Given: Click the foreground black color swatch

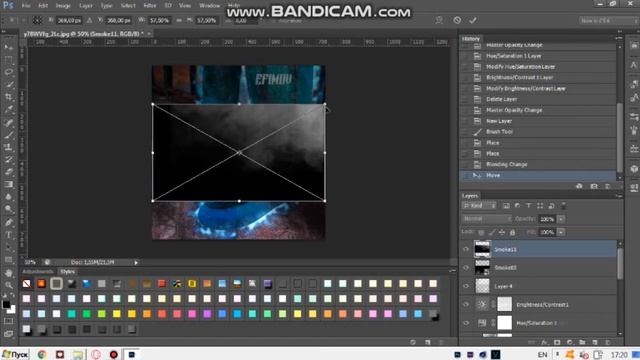Looking at the screenshot, I should pyautogui.click(x=6, y=304).
